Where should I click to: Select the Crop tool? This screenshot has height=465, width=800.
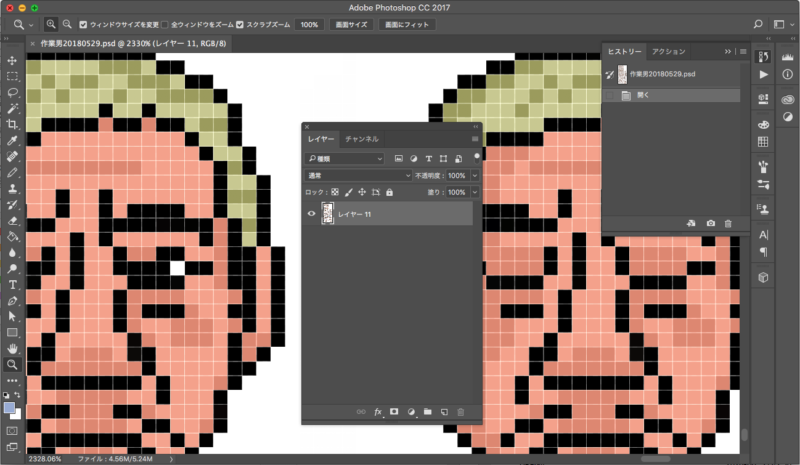(12, 124)
